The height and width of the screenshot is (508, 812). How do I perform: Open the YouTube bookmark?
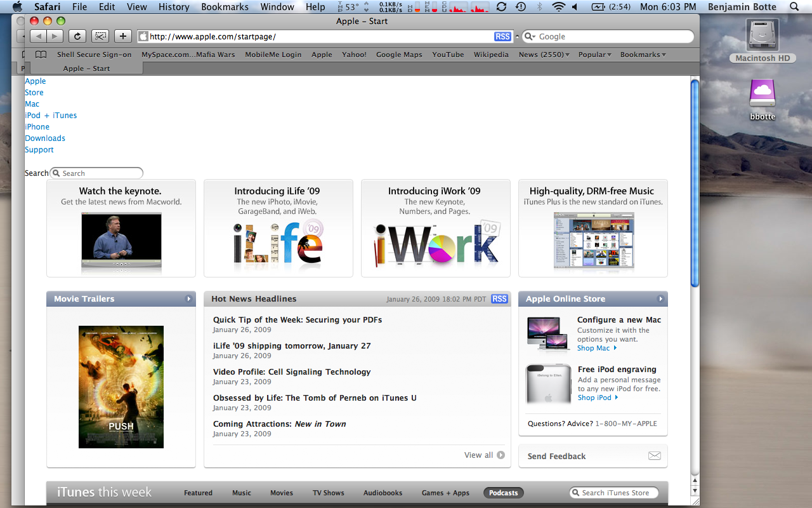click(448, 55)
